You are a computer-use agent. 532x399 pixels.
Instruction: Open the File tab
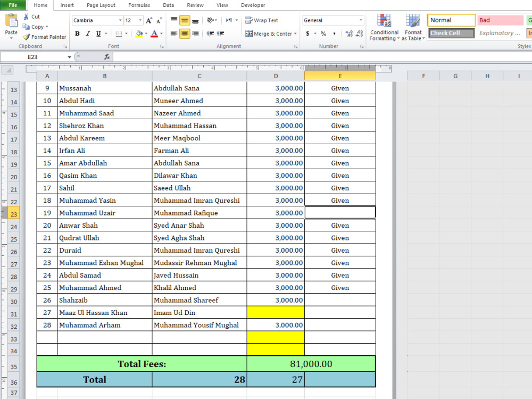coord(13,5)
